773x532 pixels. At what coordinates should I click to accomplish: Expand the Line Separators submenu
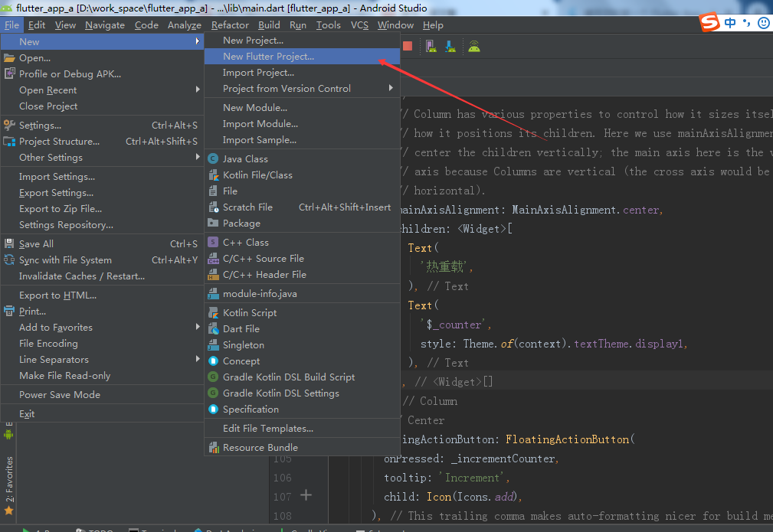point(102,360)
